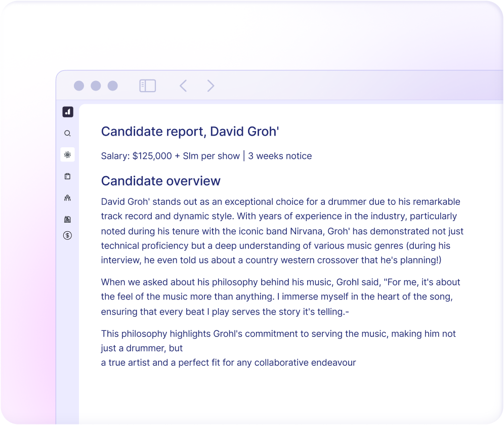The image size is (504, 425).
Task: Open search via the magnifier icon
Action: tap(67, 134)
